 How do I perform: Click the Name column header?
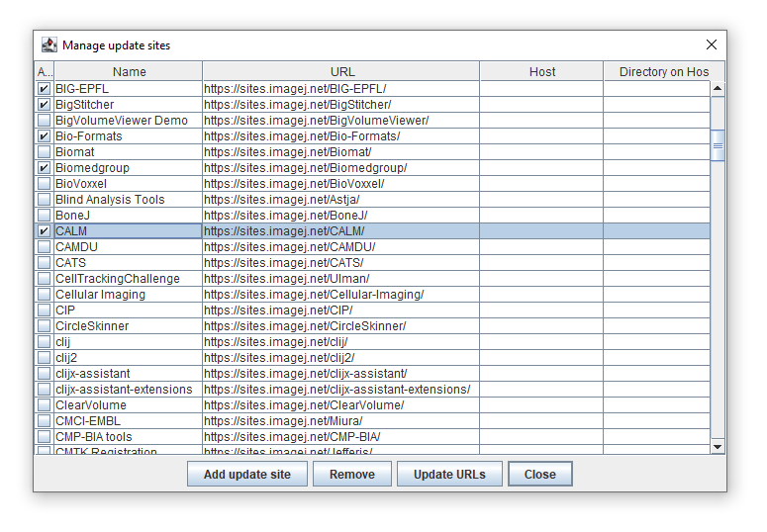click(129, 71)
